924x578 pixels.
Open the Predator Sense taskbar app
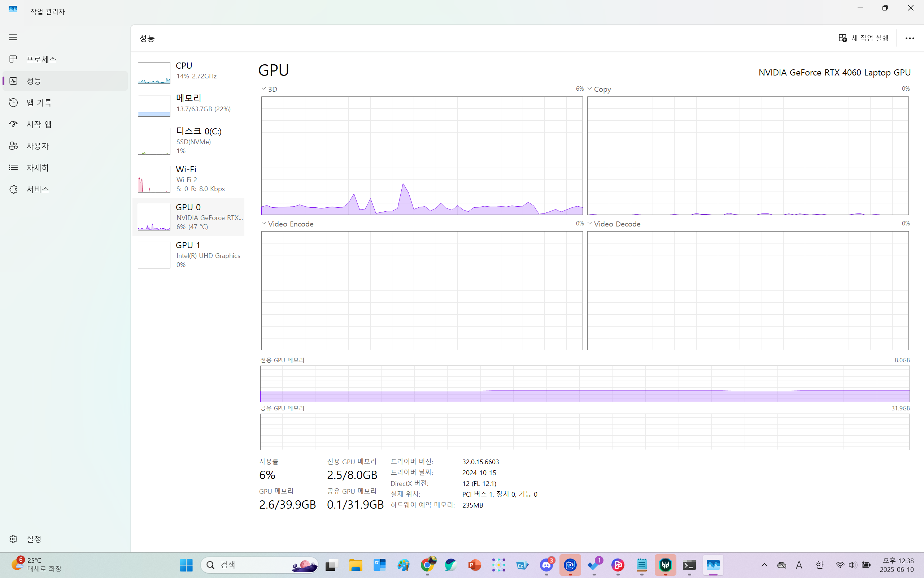pos(666,565)
